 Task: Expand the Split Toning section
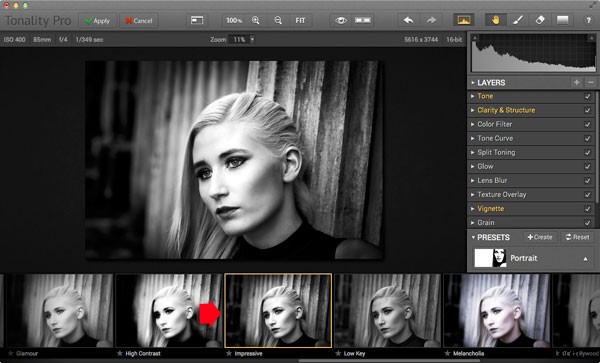(x=473, y=153)
